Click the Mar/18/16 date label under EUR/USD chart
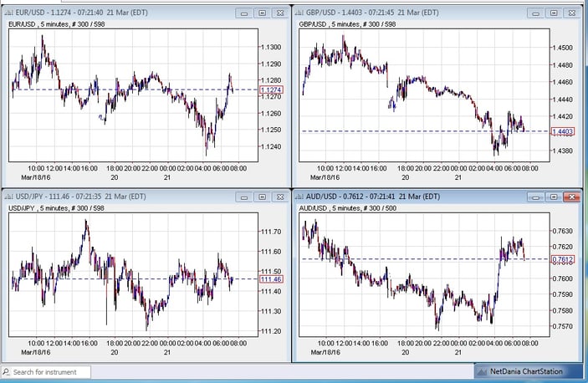Viewport: 588px width, 383px height. (x=36, y=177)
